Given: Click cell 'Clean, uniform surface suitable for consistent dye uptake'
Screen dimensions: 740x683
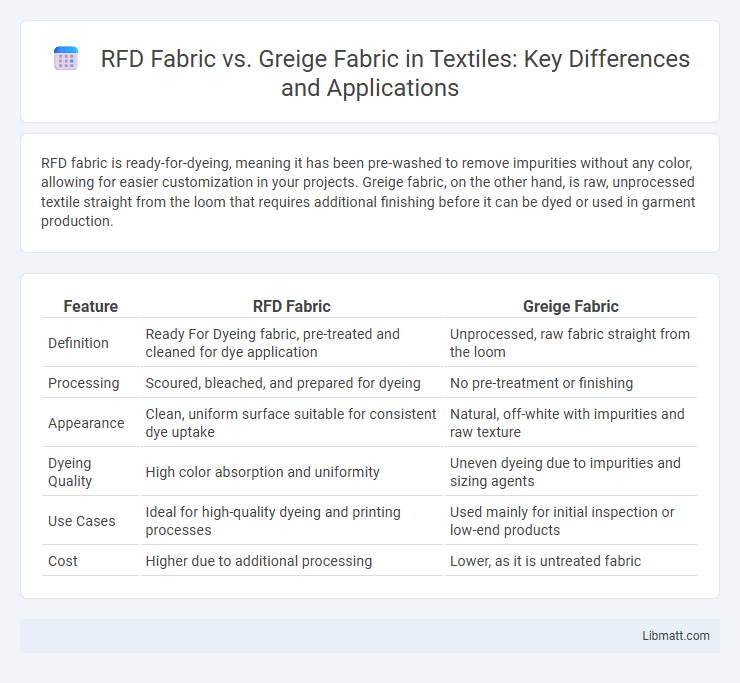Looking at the screenshot, I should tap(291, 423).
